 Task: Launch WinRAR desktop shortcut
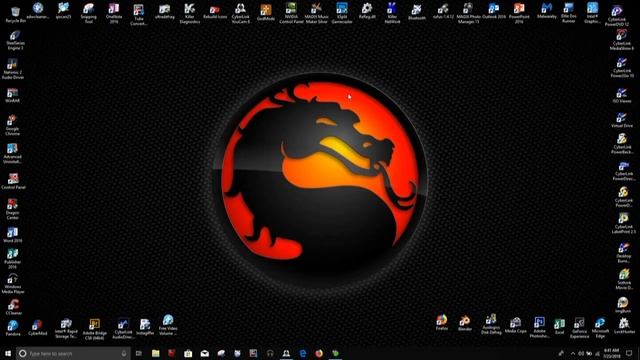(12, 96)
